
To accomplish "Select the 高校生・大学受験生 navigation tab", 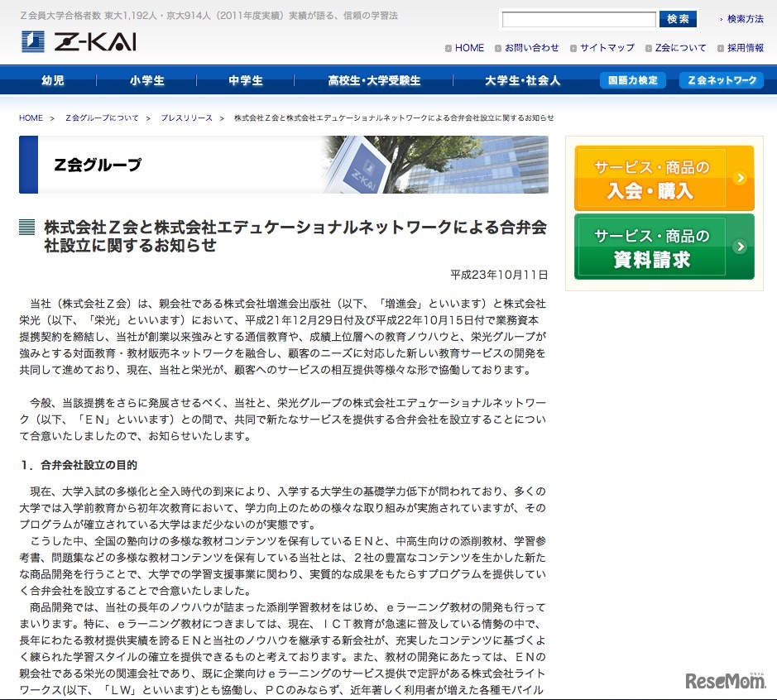I will (x=374, y=80).
